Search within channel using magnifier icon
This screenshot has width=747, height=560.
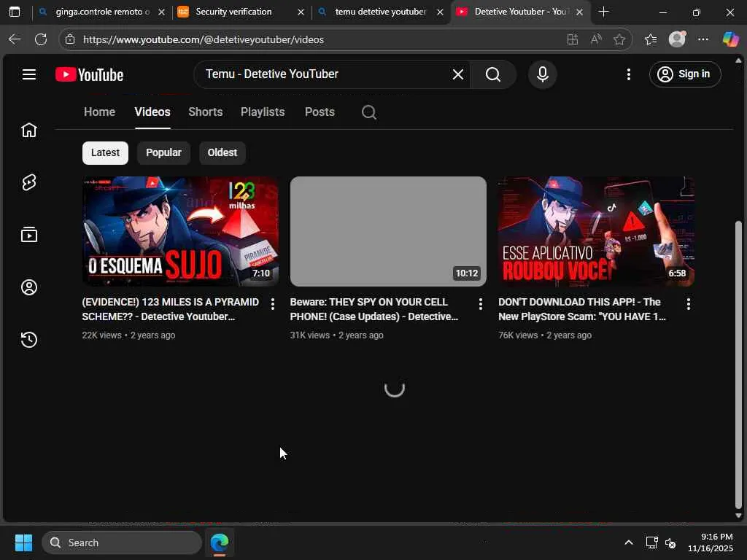[x=368, y=112]
